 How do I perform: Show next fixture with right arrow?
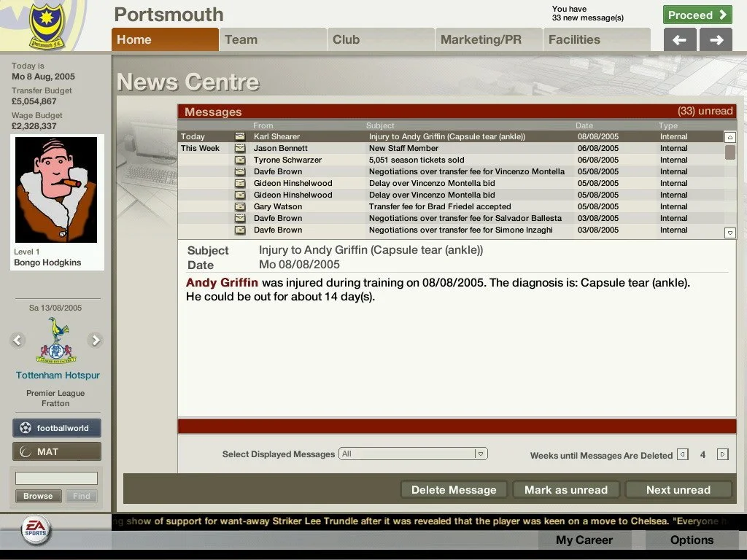click(95, 340)
